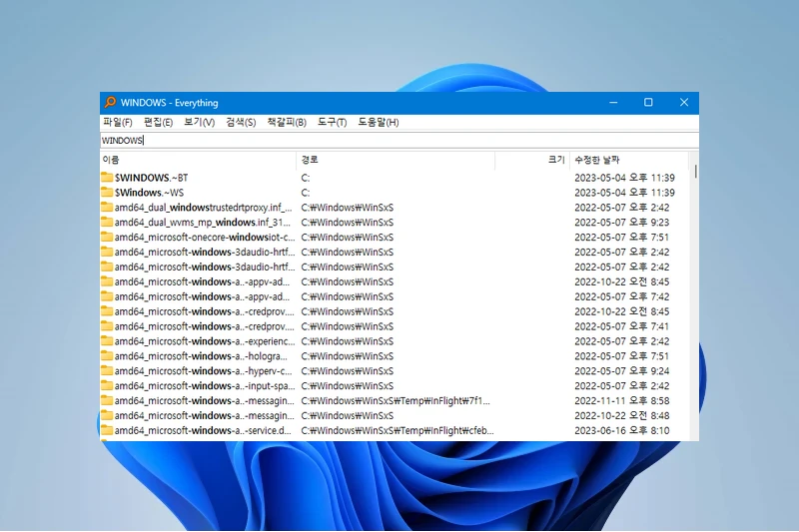Viewport: 799px width, 532px height.
Task: Click the C: path of $Windows.~WS
Action: click(306, 193)
